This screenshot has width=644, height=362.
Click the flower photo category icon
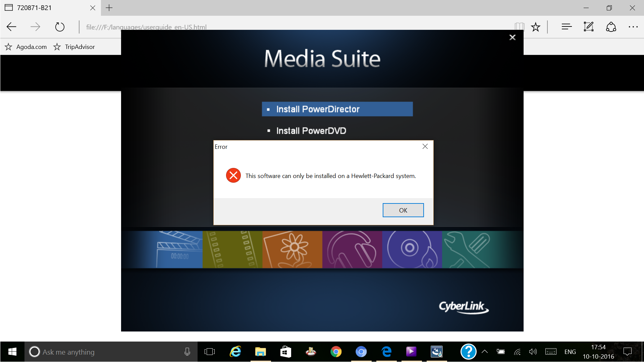292,249
